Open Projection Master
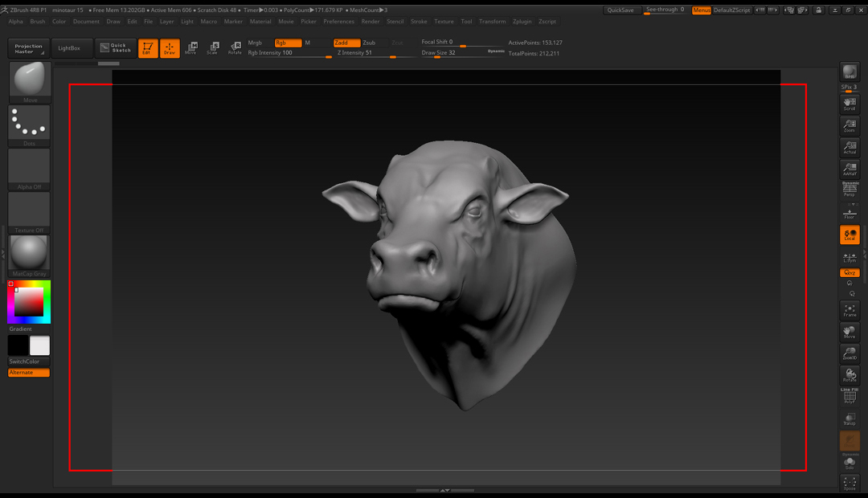 click(x=29, y=48)
